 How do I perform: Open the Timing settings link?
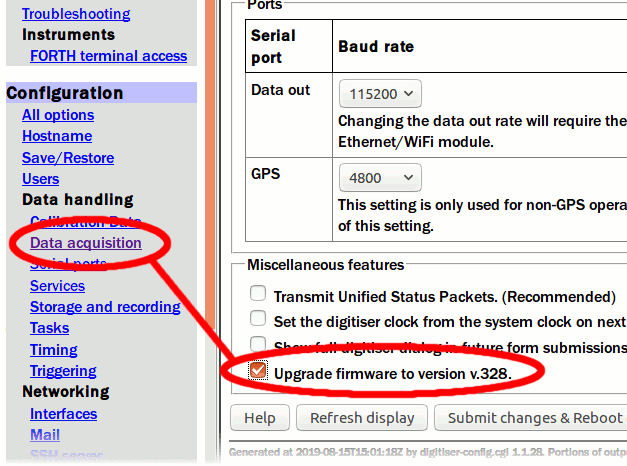(54, 350)
